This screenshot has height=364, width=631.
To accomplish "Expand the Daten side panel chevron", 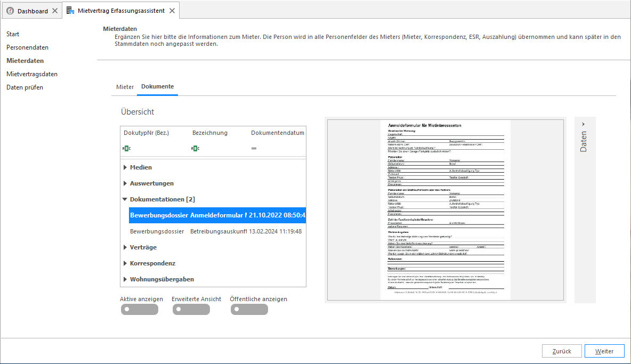I will point(583,124).
